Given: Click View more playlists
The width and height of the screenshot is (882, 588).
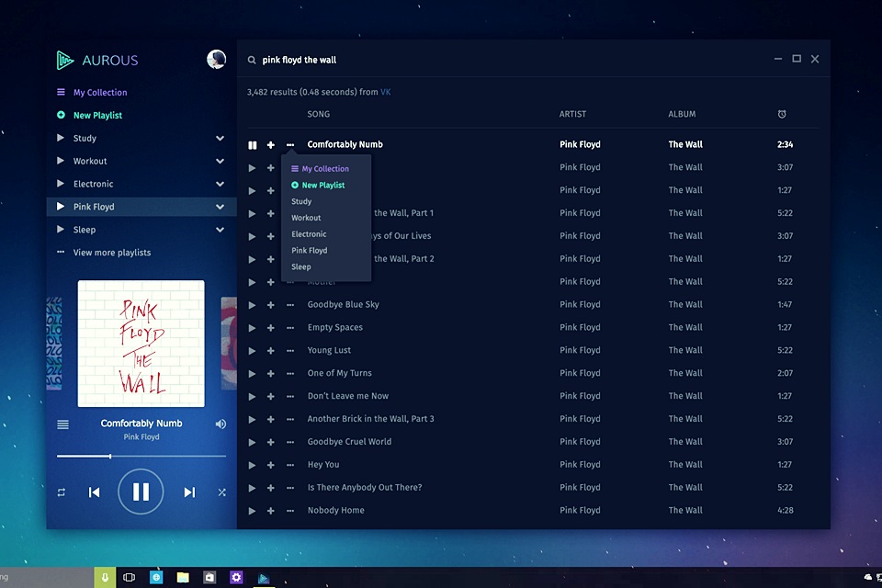Looking at the screenshot, I should click(111, 253).
